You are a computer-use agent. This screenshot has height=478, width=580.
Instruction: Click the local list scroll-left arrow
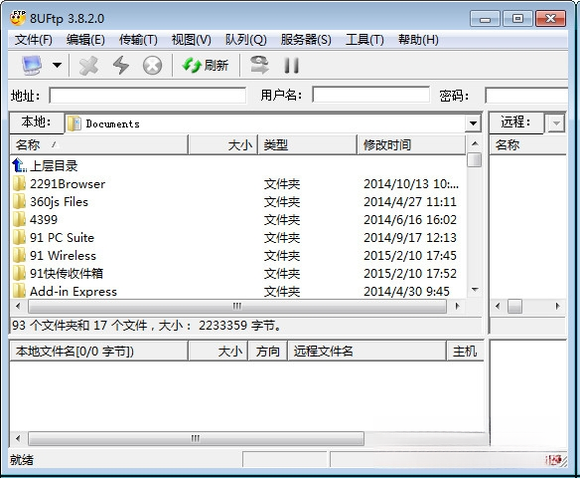(x=18, y=306)
